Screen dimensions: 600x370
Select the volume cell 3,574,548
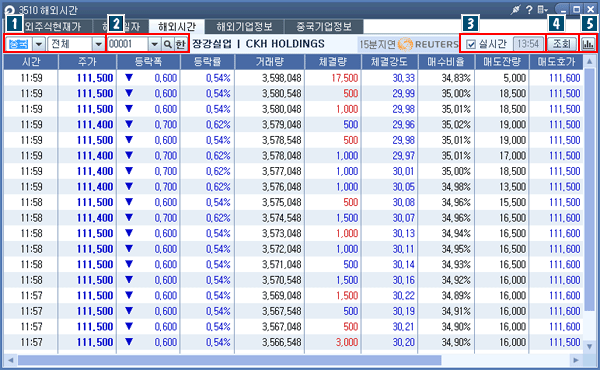[270, 218]
